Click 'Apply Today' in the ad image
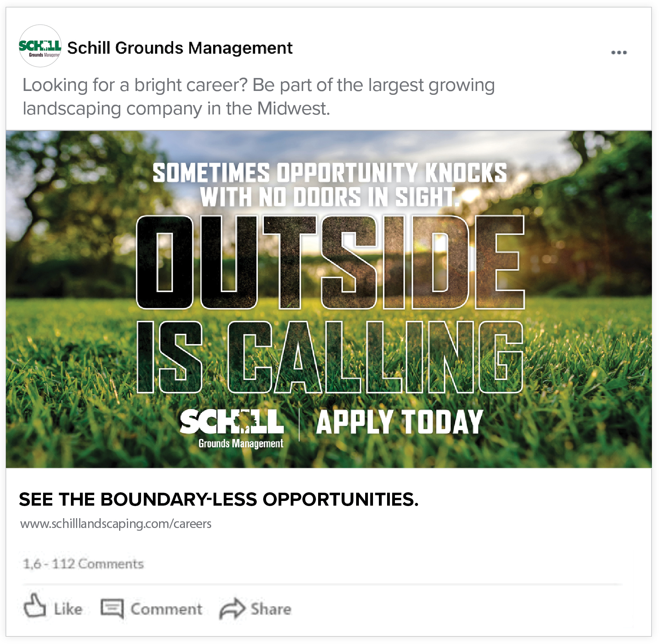 pos(399,422)
